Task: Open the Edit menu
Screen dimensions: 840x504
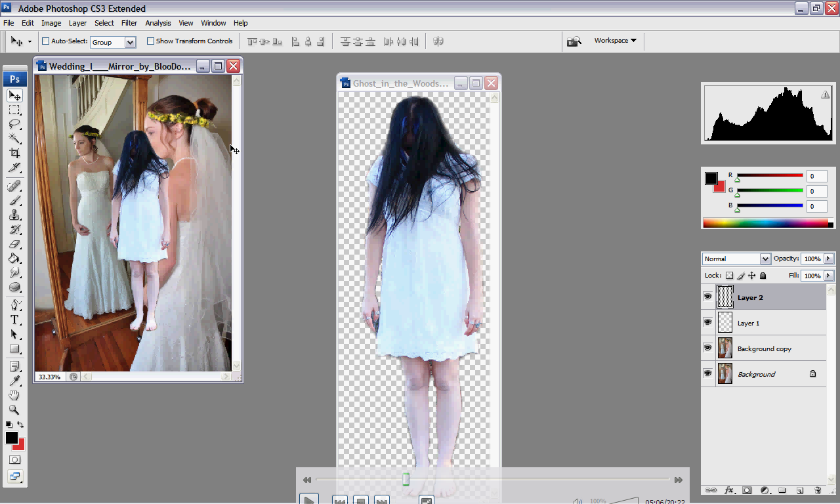Action: click(x=28, y=23)
